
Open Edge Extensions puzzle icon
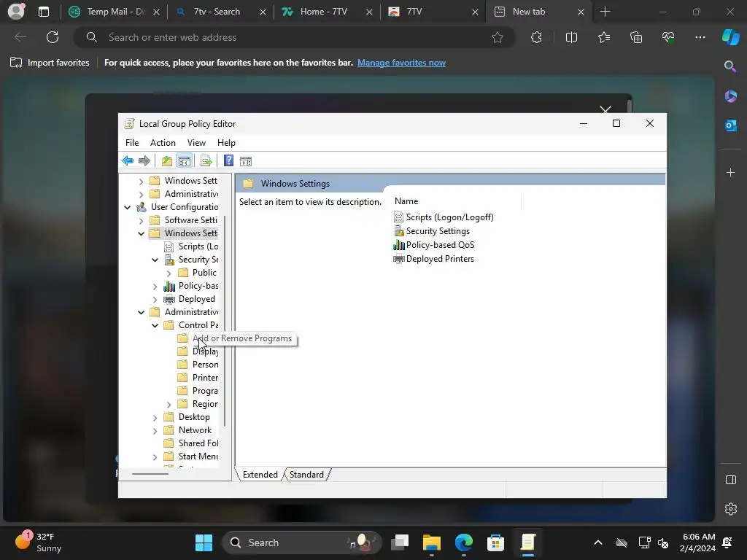[x=536, y=37]
